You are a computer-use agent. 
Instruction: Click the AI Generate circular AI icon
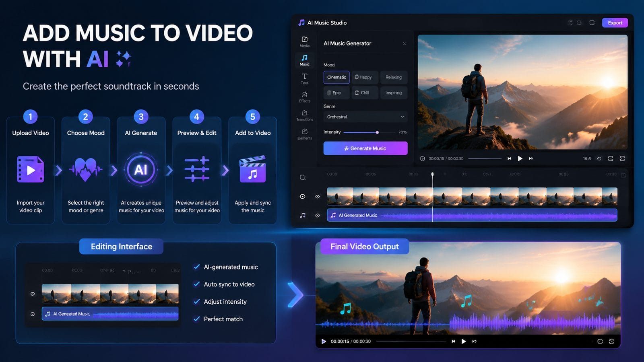tap(141, 169)
